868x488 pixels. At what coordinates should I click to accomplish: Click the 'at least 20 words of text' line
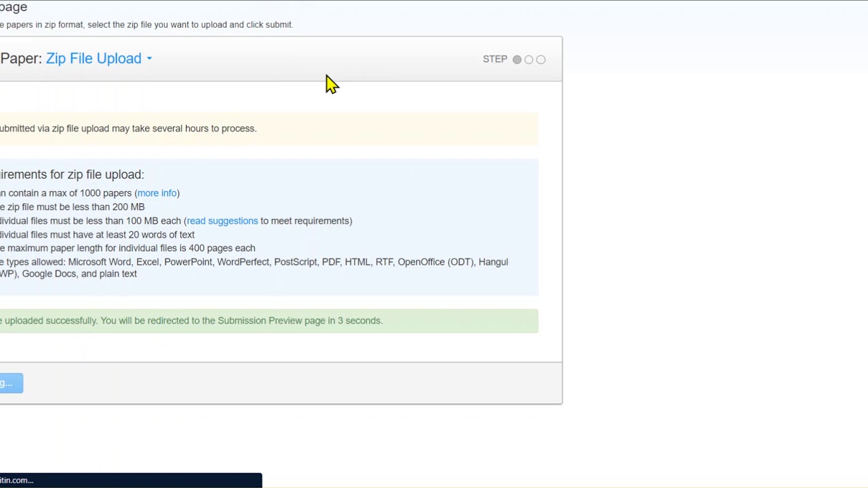tap(97, 235)
